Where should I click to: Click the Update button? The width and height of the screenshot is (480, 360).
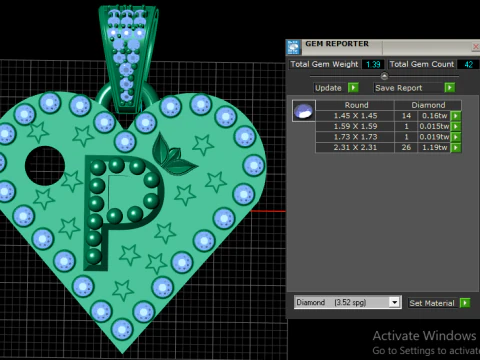click(328, 88)
